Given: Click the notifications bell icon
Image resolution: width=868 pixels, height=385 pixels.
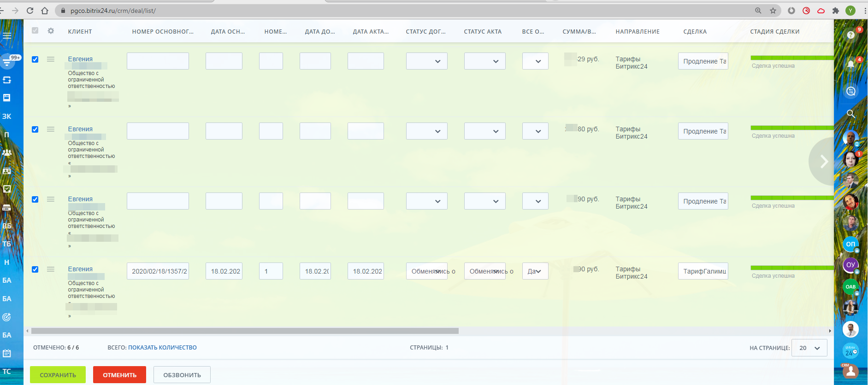Looking at the screenshot, I should pyautogui.click(x=850, y=64).
